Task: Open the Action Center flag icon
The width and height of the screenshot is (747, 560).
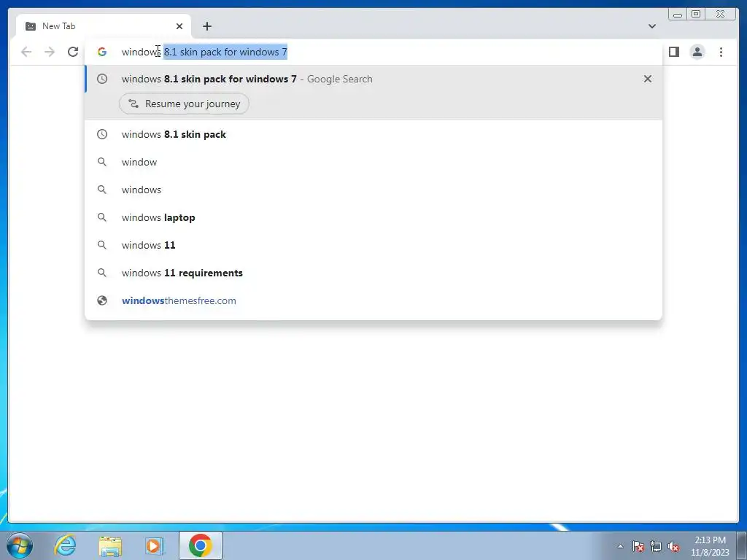Action: [x=638, y=546]
